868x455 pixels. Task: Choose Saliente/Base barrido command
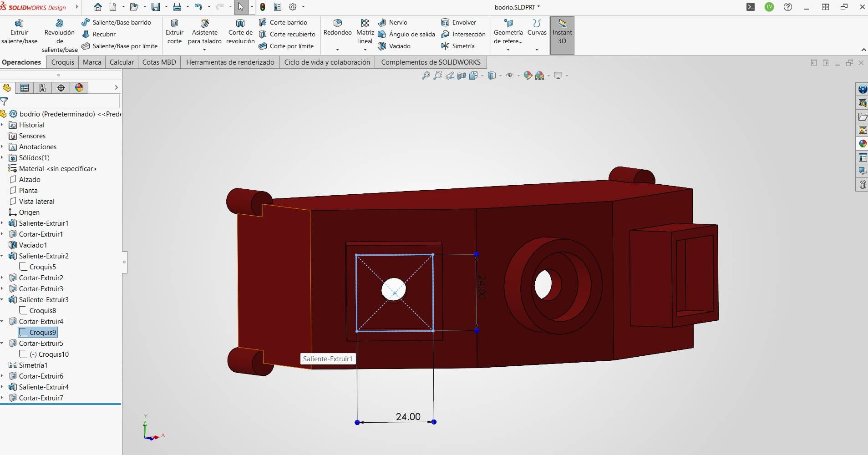[x=117, y=22]
